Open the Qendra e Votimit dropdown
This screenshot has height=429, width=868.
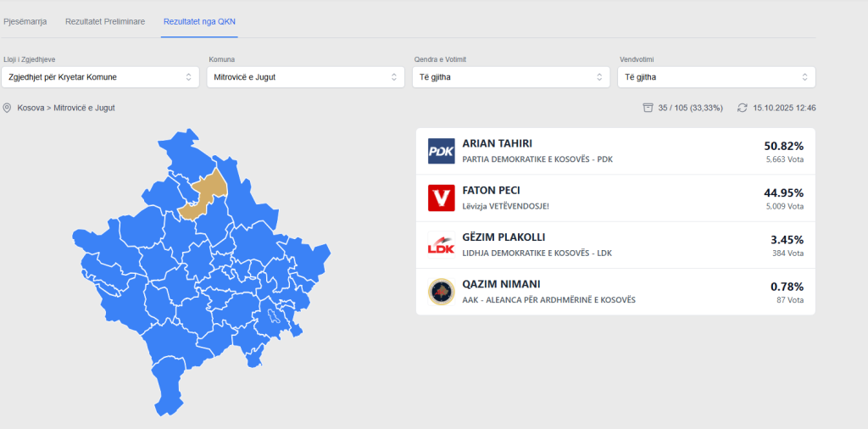511,77
